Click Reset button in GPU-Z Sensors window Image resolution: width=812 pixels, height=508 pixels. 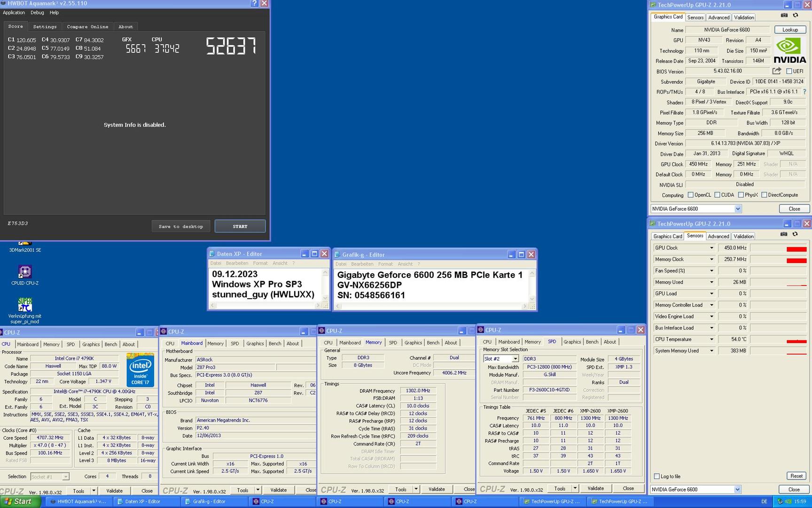796,476
